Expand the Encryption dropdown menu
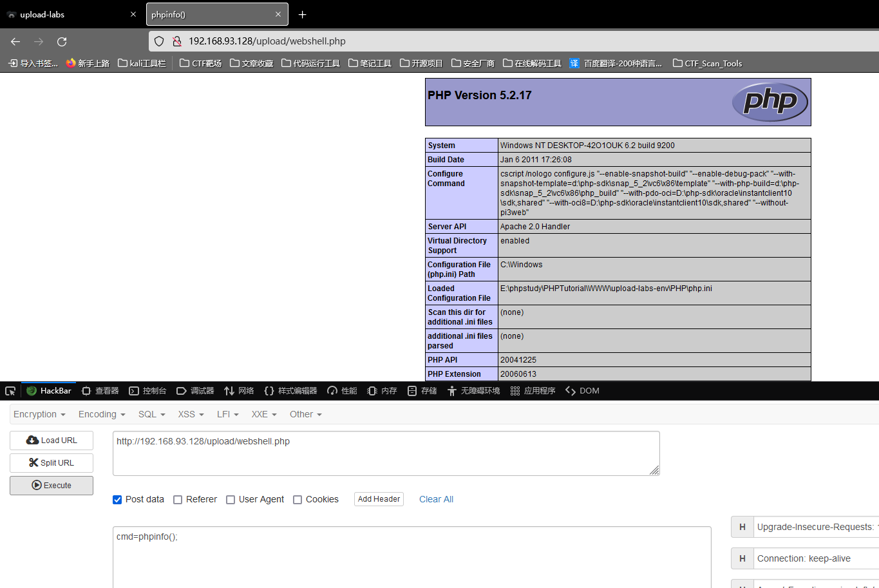 tap(39, 414)
